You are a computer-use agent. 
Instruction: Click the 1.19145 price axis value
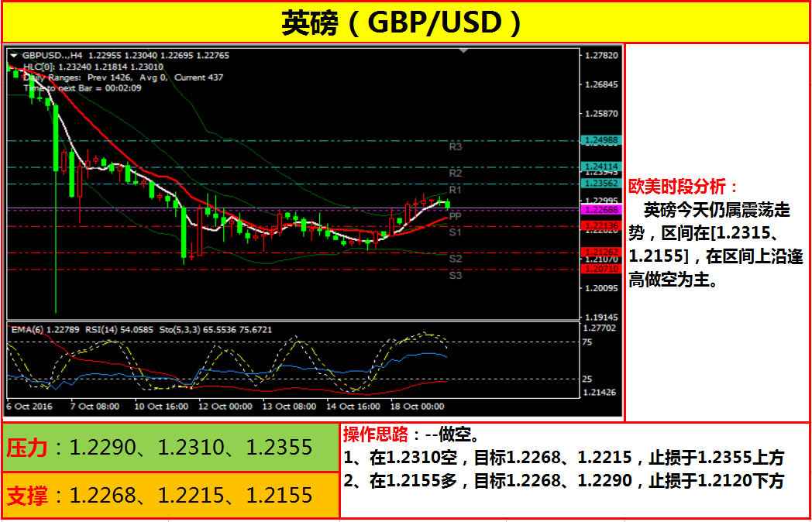point(600,317)
